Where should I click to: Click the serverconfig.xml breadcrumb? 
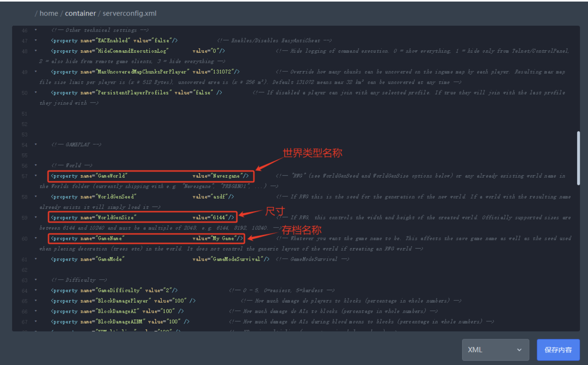pos(129,13)
